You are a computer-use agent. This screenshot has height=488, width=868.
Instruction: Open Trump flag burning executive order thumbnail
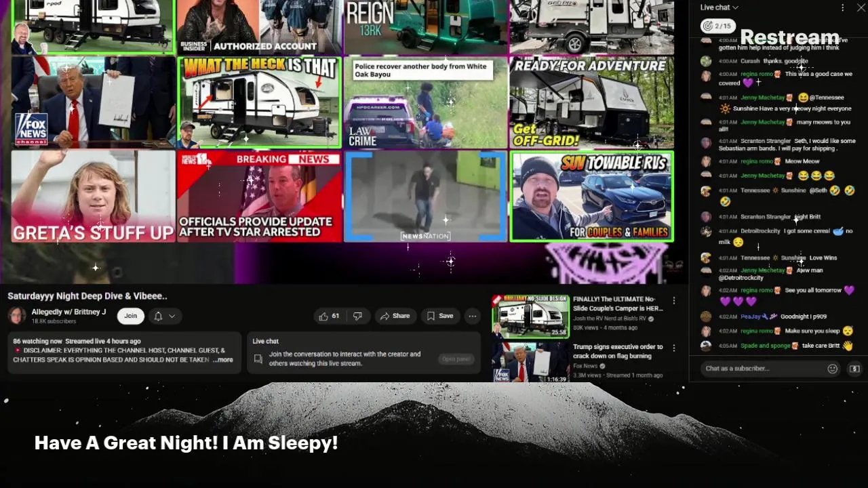click(530, 362)
